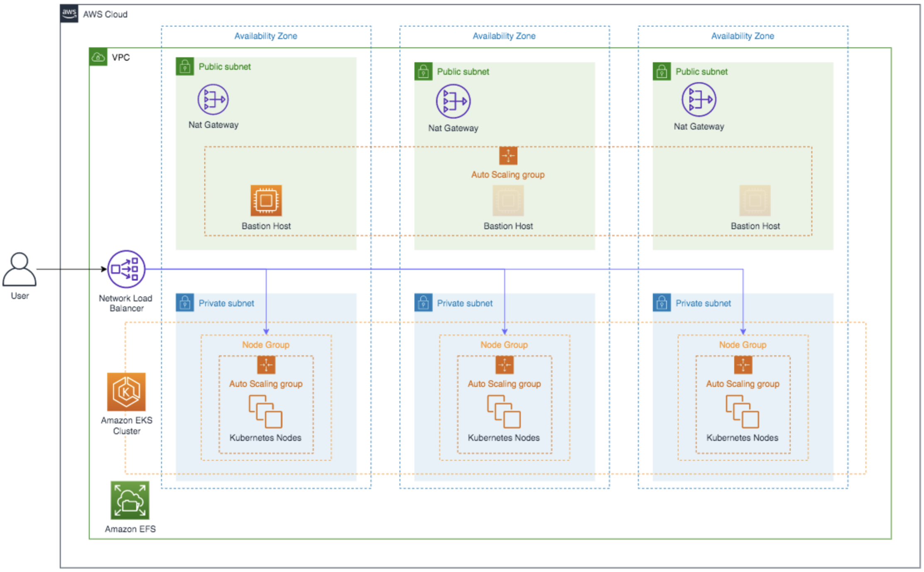Image resolution: width=924 pixels, height=572 pixels.
Task: Toggle visibility of the faded Bastion Host in middle subnet
Action: (x=507, y=201)
